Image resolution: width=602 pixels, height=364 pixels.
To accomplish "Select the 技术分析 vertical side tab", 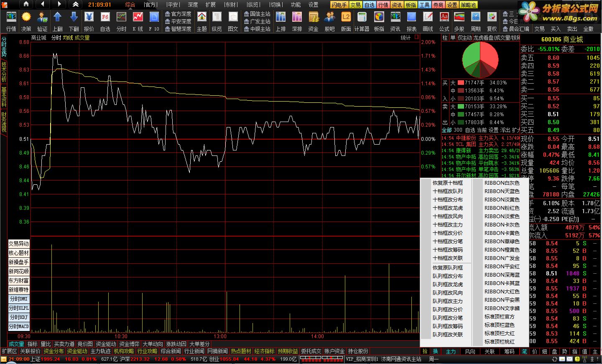I will [4, 72].
